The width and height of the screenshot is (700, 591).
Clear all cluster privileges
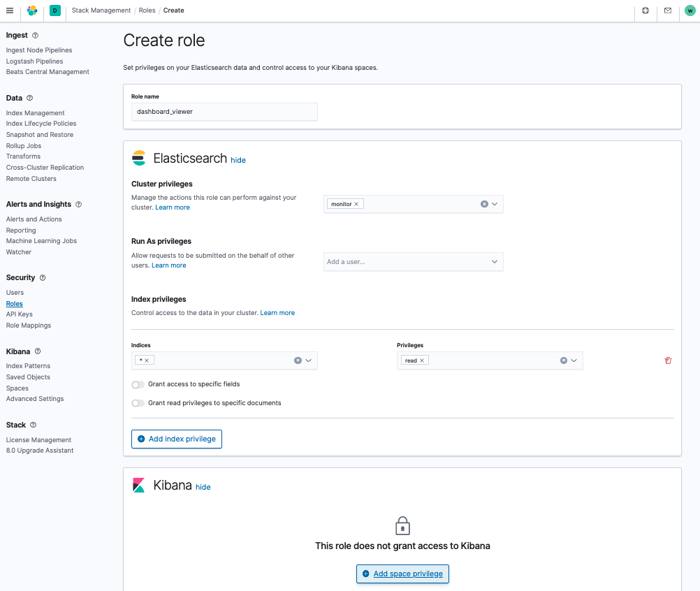484,204
